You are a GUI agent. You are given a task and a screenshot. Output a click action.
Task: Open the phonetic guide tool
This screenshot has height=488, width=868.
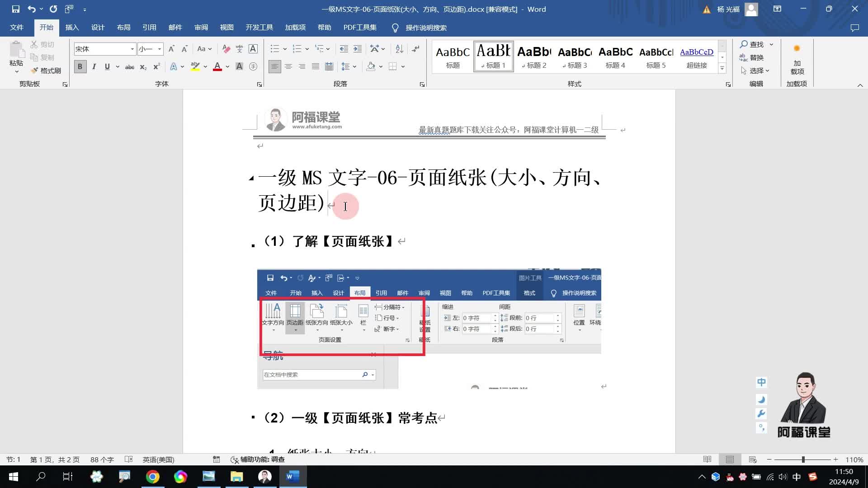239,49
